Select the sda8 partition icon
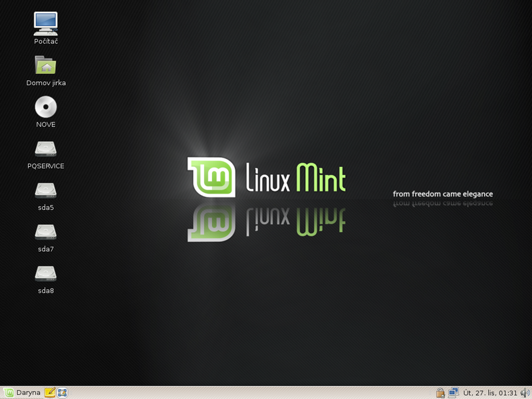Screen dimensions: 532x399 tap(45, 274)
